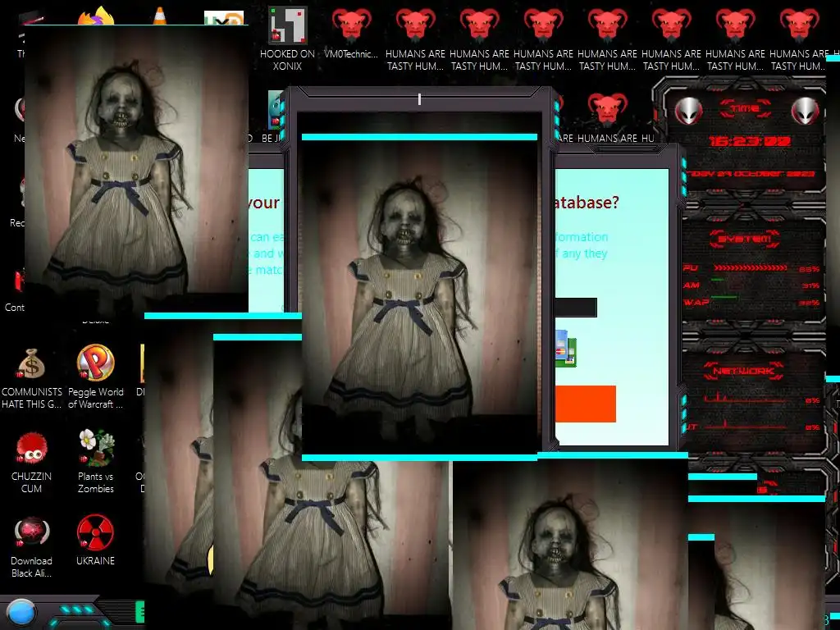
Task: Open the VM0Technic desktop shortcut
Action: point(351,32)
